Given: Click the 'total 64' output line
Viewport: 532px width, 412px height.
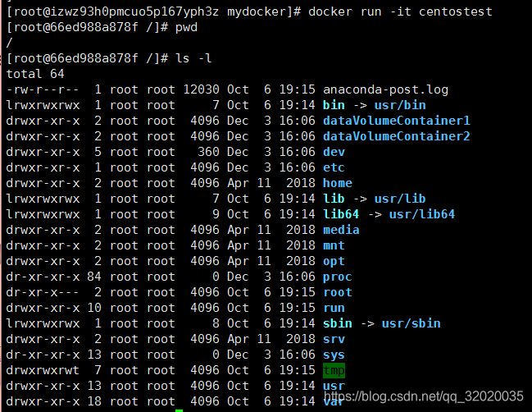Looking at the screenshot, I should pos(35,74).
